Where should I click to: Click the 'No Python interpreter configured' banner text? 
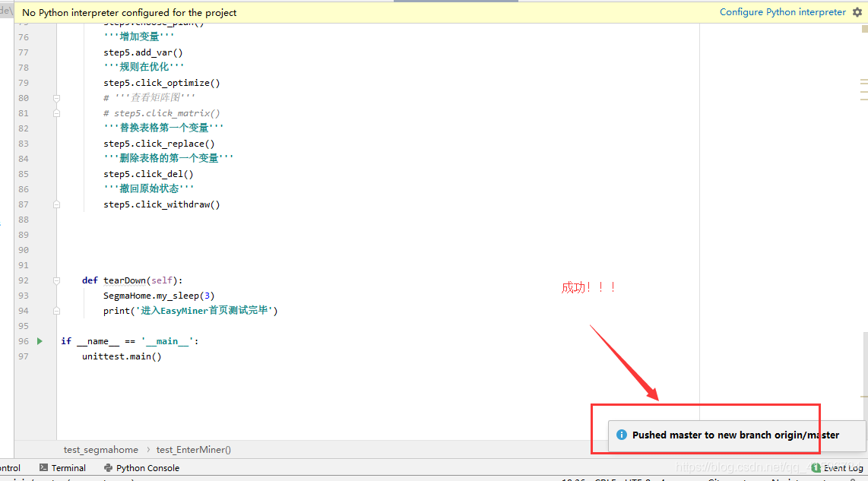pos(129,12)
